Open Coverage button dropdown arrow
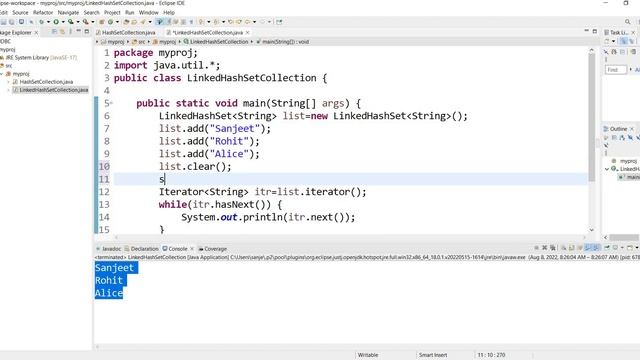The width and height of the screenshot is (640, 360). (78, 22)
